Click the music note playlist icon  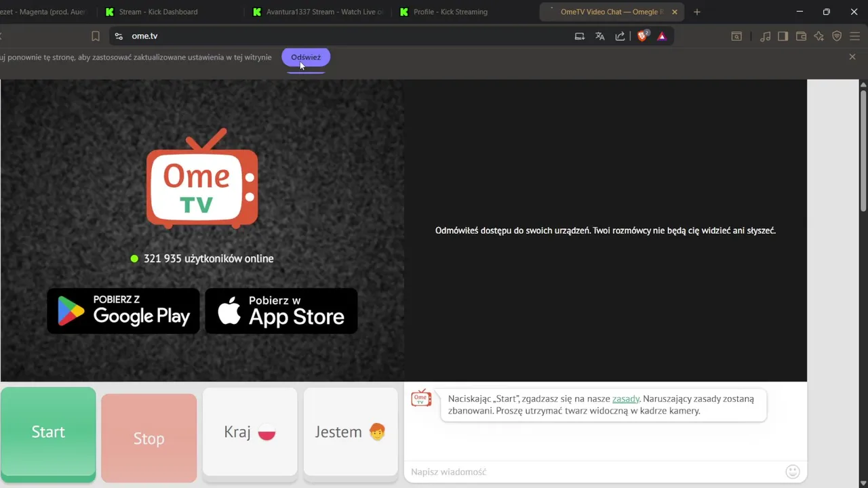pos(766,37)
